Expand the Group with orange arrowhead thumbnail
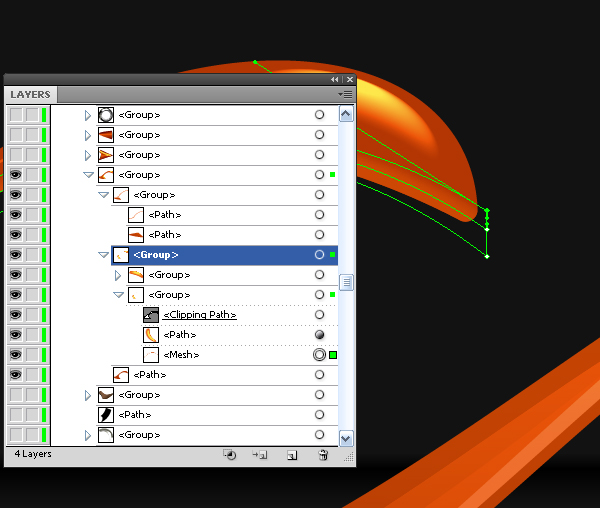This screenshot has height=508, width=600. (88, 155)
